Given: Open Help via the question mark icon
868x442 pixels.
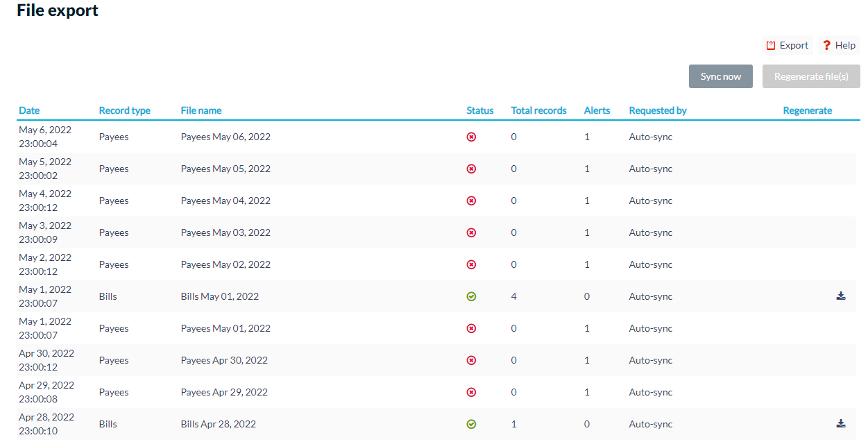Looking at the screenshot, I should click(826, 45).
